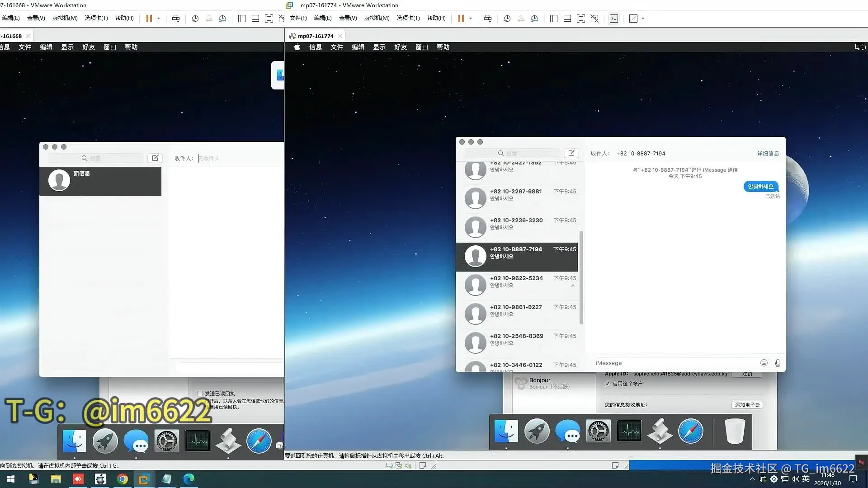Open Safari compass icon in right dock
This screenshot has width=868, height=488.
(690, 431)
